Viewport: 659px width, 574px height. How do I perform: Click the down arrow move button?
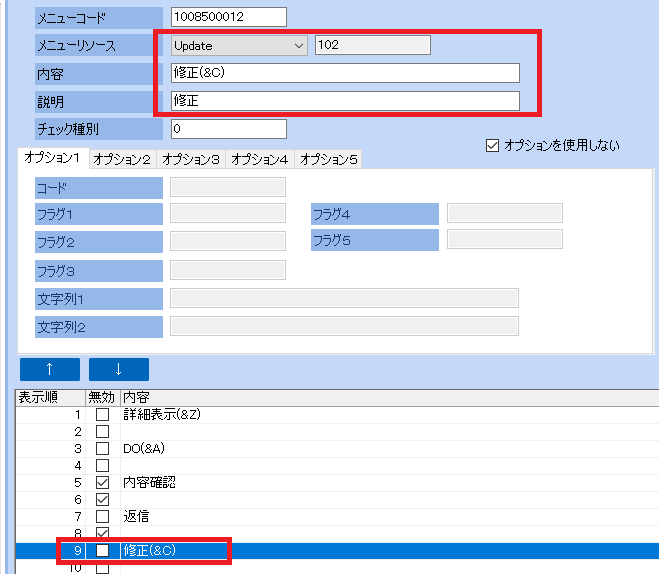(x=119, y=369)
